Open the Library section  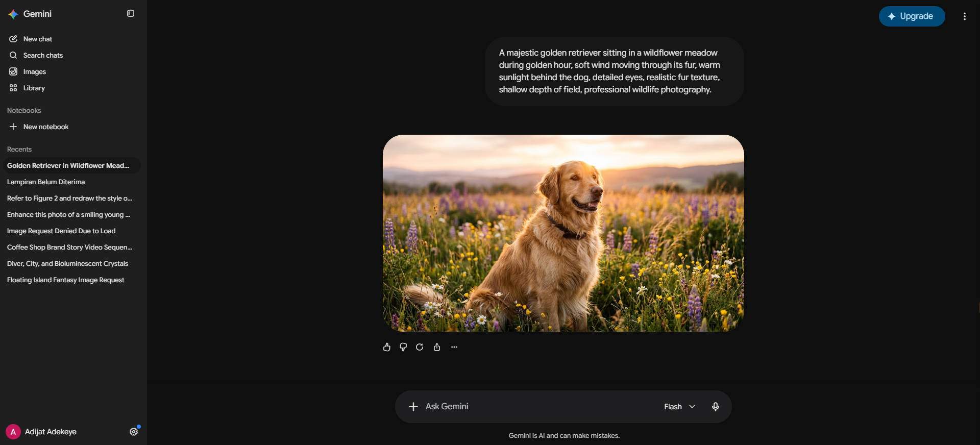[x=71, y=88]
